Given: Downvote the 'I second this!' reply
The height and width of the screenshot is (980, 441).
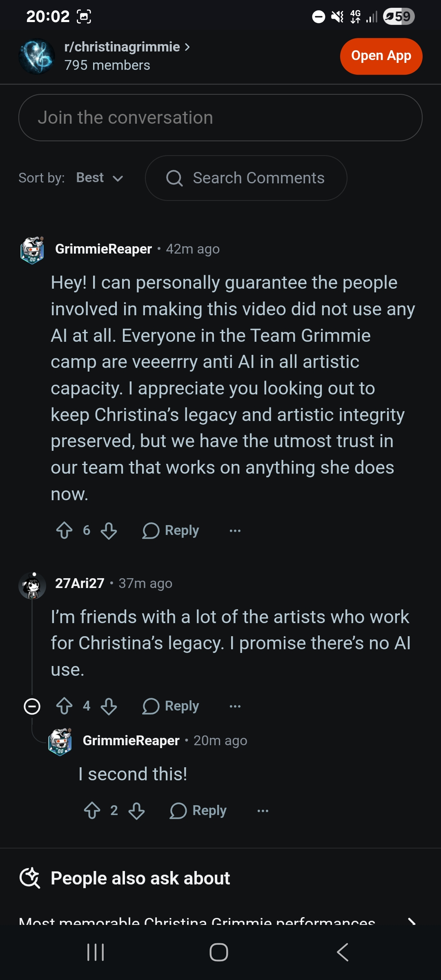Looking at the screenshot, I should 136,811.
